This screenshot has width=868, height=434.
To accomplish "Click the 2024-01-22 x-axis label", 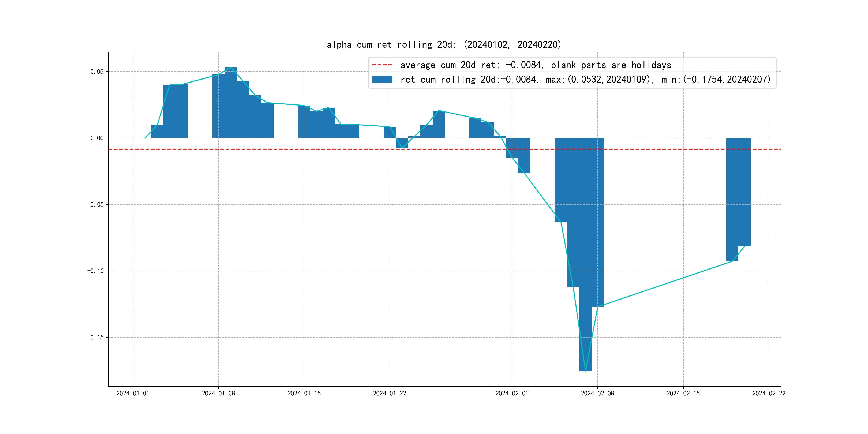I will [390, 393].
